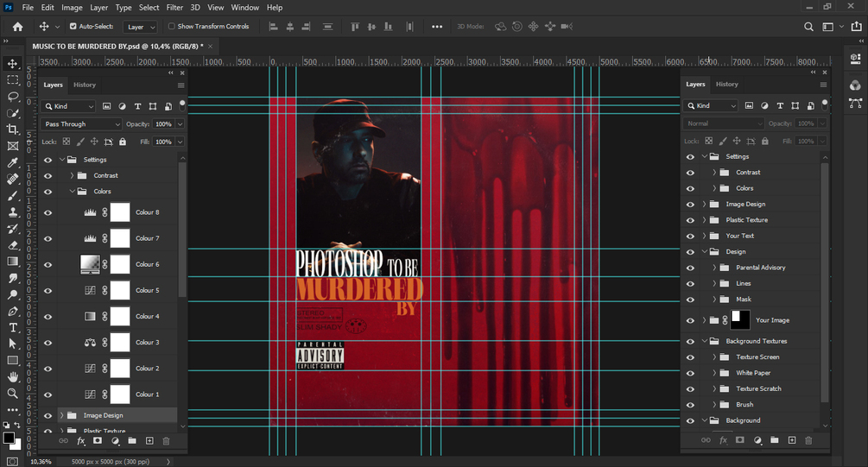
Task: Select the Pen tool
Action: pos(12,312)
